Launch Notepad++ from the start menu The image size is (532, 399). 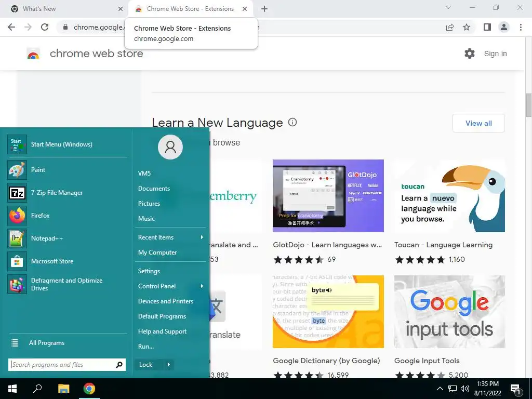click(x=67, y=238)
